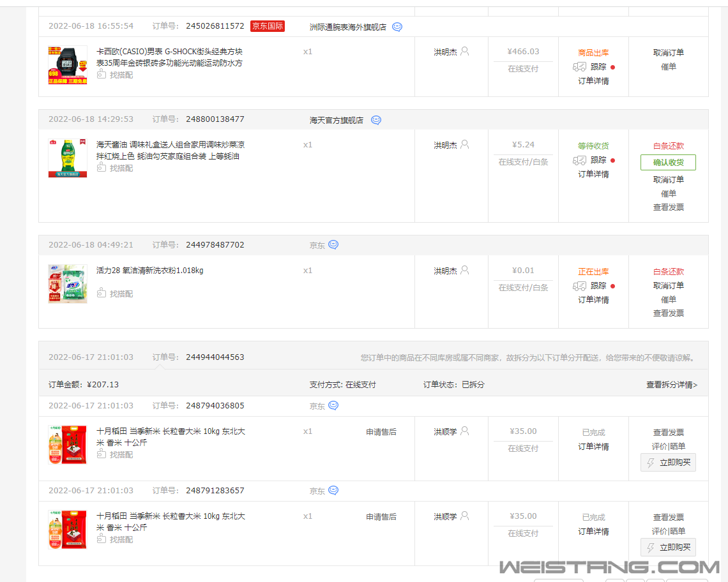Screen dimensions: 728x582
Task: Click 找搭配 icon under the Casio watch
Action: coord(101,74)
